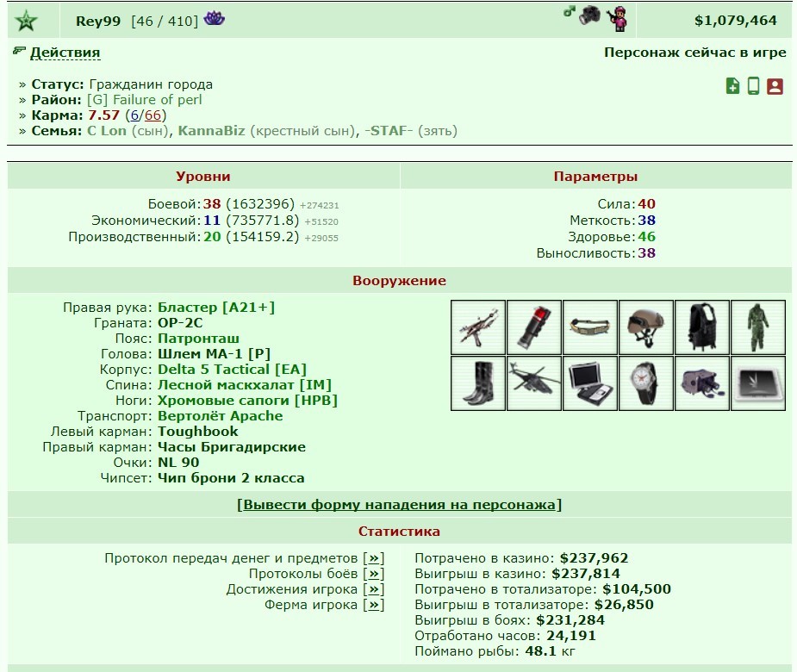Click the green star rank icon

[26, 22]
